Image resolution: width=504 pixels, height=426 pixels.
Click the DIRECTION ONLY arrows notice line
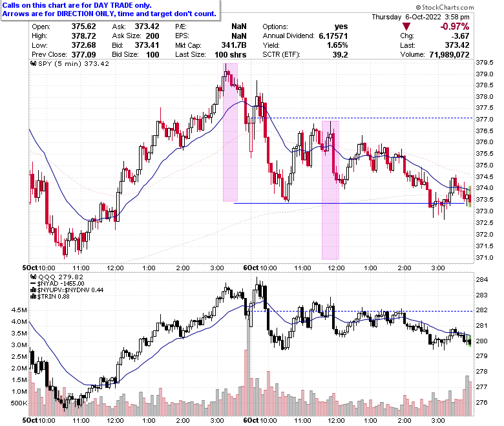109,14
